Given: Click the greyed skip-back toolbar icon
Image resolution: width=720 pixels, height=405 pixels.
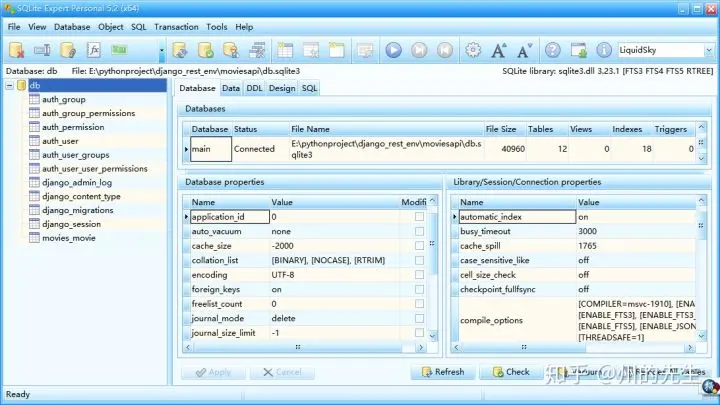Looking at the screenshot, I should pyautogui.click(x=445, y=50).
